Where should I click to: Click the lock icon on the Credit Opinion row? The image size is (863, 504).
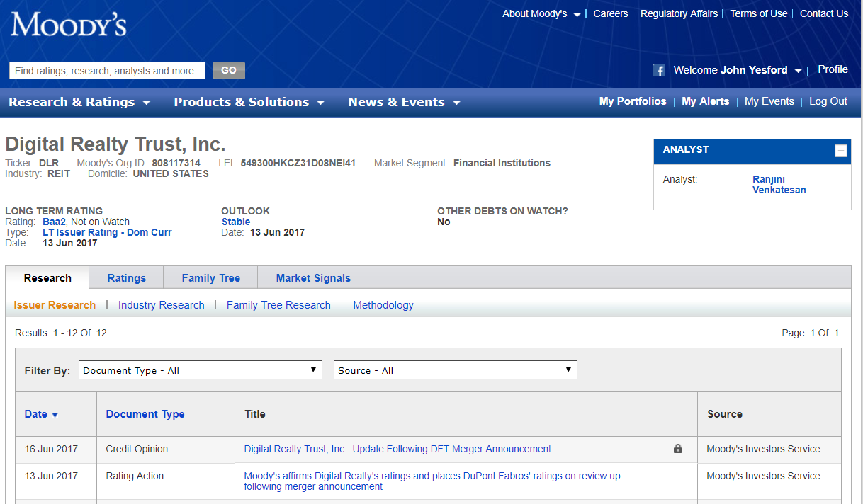coord(678,449)
